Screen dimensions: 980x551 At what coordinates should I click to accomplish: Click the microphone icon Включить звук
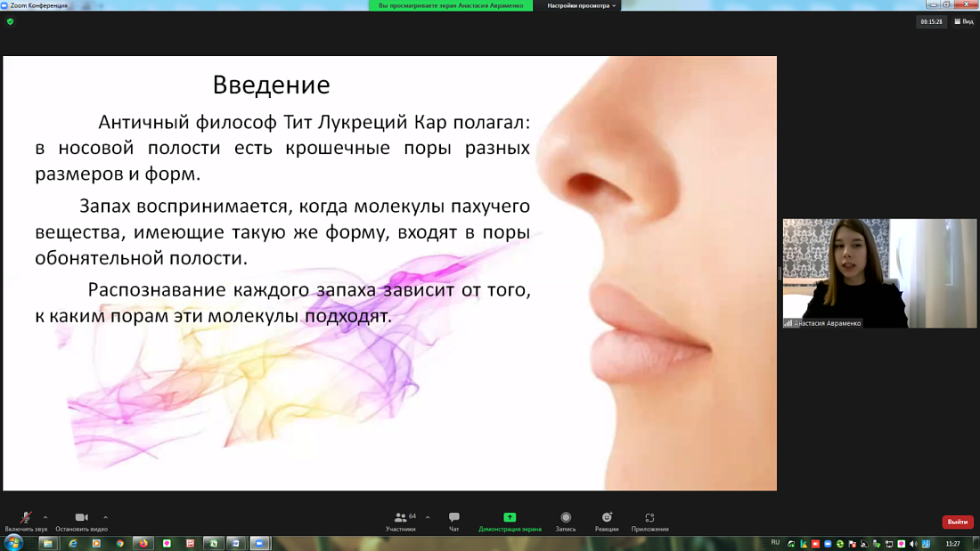tap(24, 519)
